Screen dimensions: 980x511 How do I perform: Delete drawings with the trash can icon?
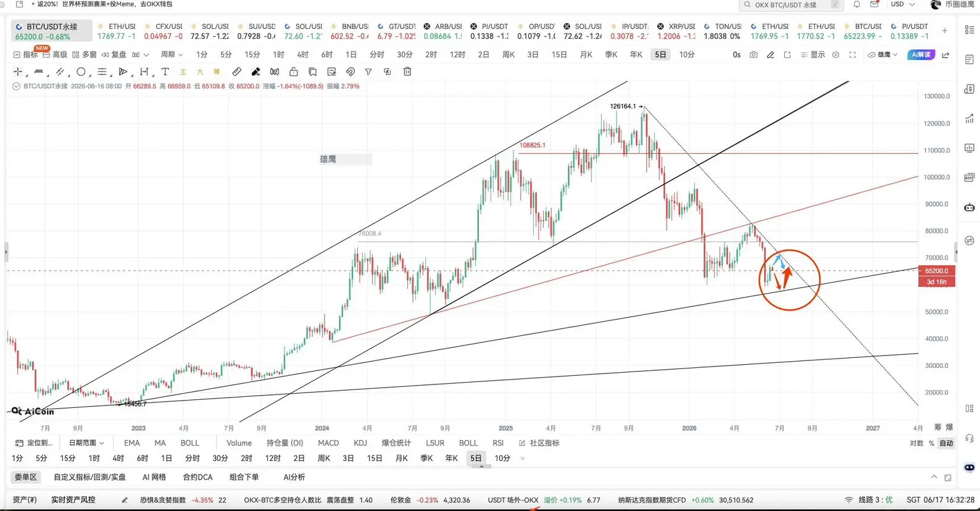[x=407, y=72]
